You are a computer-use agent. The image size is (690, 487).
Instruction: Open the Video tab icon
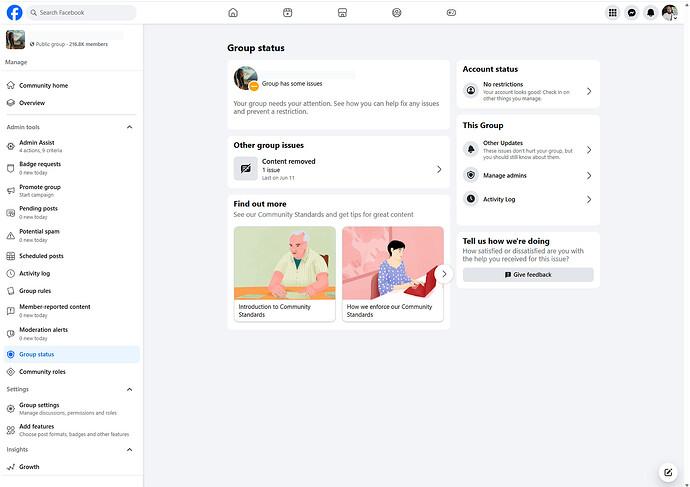click(287, 13)
